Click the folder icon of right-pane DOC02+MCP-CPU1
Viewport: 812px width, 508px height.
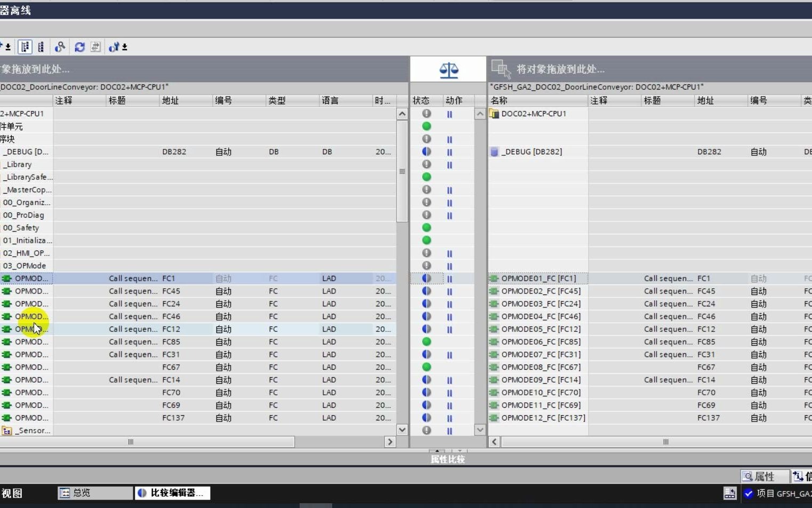tap(494, 114)
